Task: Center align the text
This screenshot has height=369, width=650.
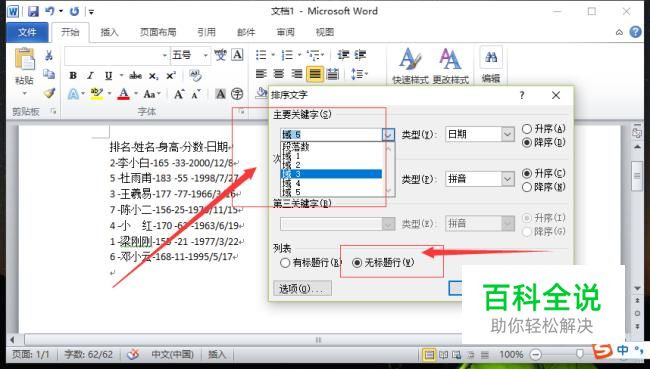Action: 279,74
